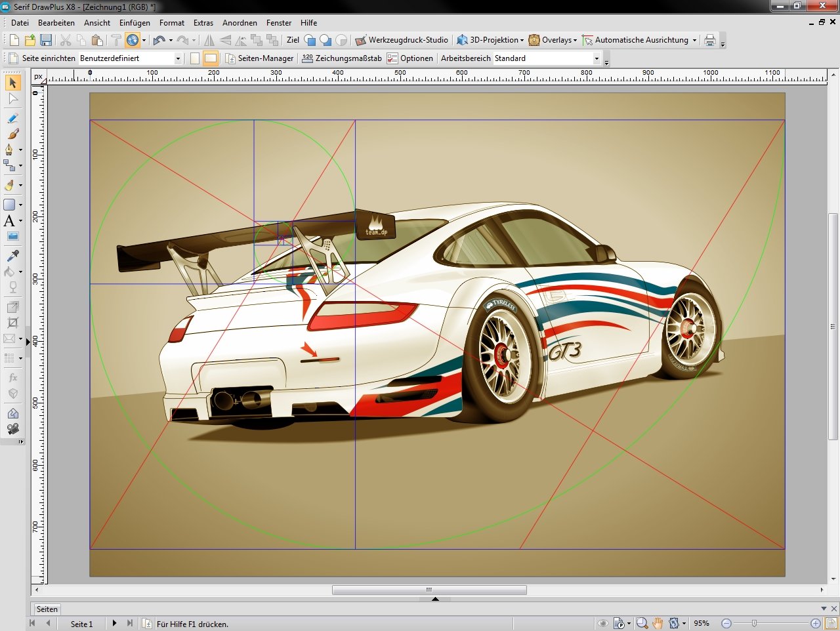Select the Artistic Text tool

coord(10,221)
